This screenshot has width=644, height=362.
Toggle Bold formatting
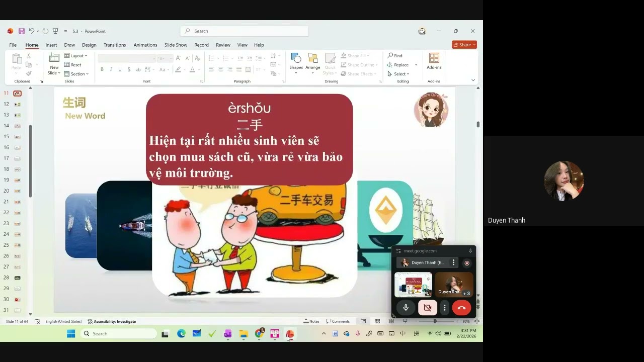(102, 69)
